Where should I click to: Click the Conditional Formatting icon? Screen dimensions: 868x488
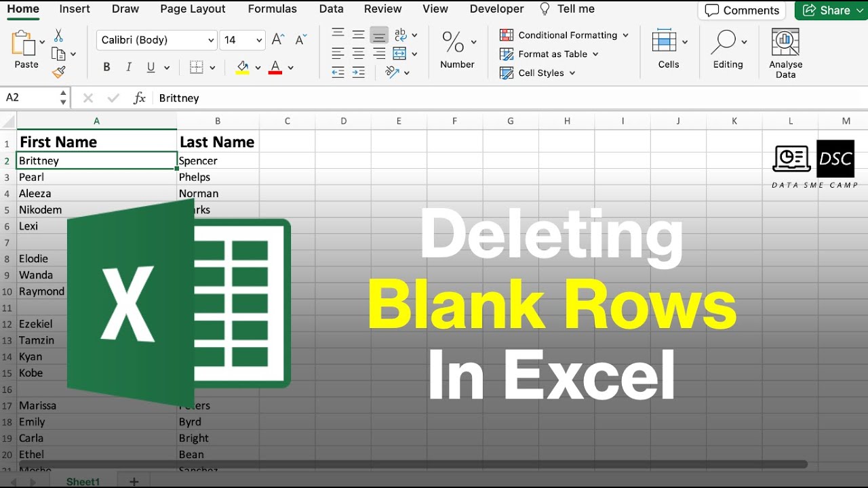(507, 35)
